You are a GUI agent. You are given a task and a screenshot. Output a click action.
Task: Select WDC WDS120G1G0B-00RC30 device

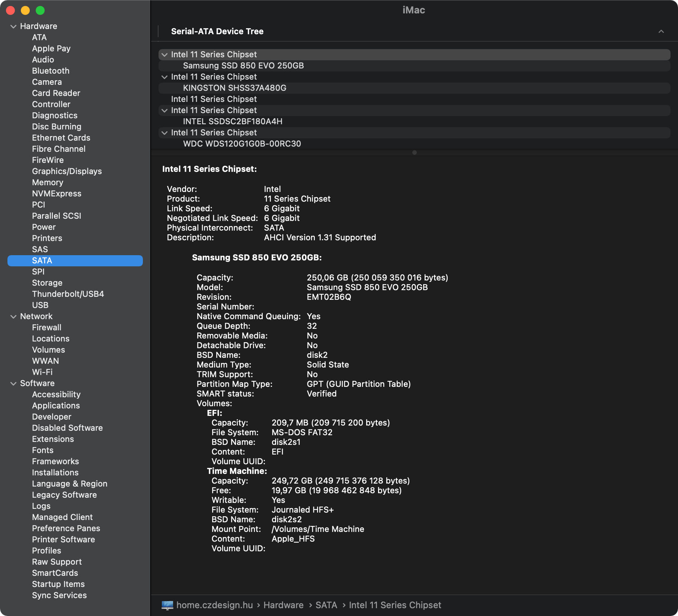pyautogui.click(x=415, y=144)
